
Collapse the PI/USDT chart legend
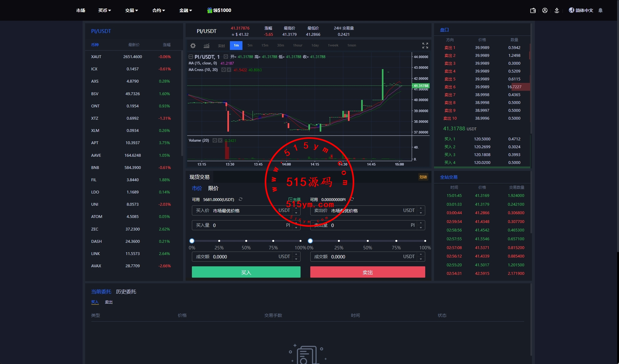191,57
